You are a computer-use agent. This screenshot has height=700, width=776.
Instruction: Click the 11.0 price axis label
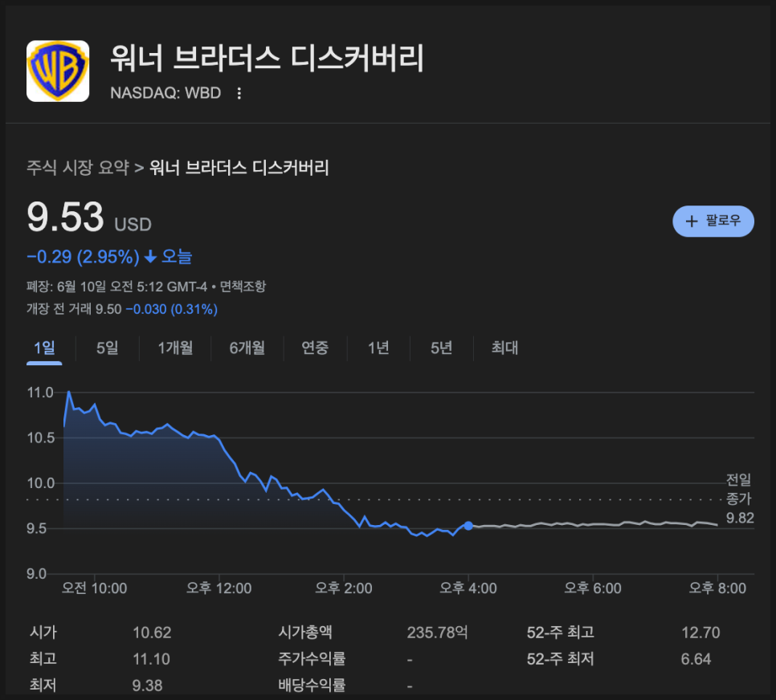click(40, 393)
